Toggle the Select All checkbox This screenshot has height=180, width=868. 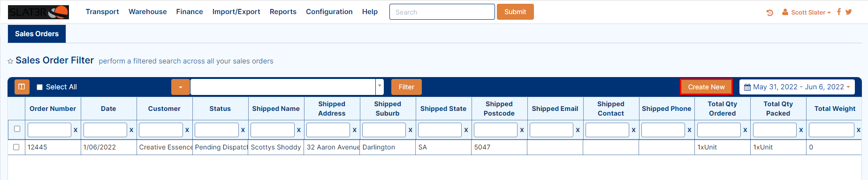(x=39, y=87)
